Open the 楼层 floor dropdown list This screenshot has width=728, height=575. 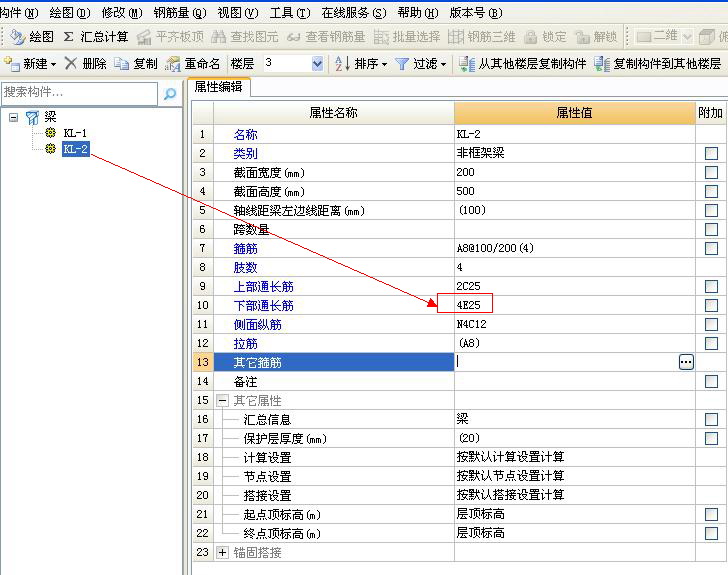(x=318, y=63)
